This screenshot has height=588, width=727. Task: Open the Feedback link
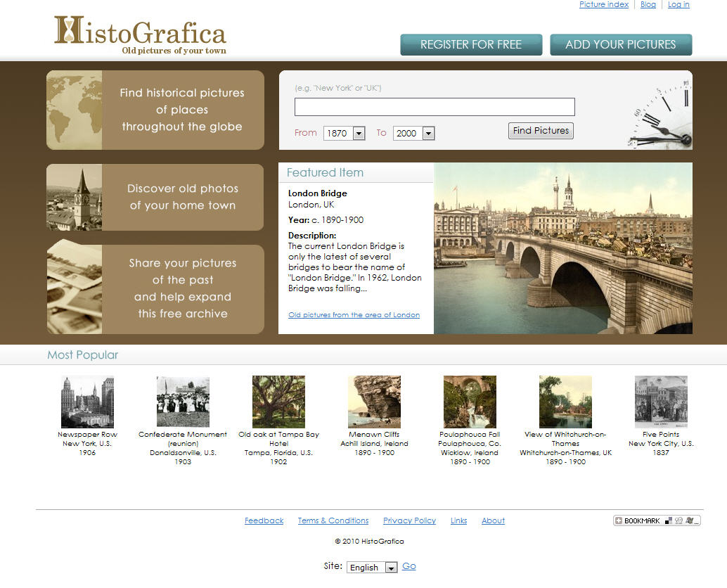(264, 520)
